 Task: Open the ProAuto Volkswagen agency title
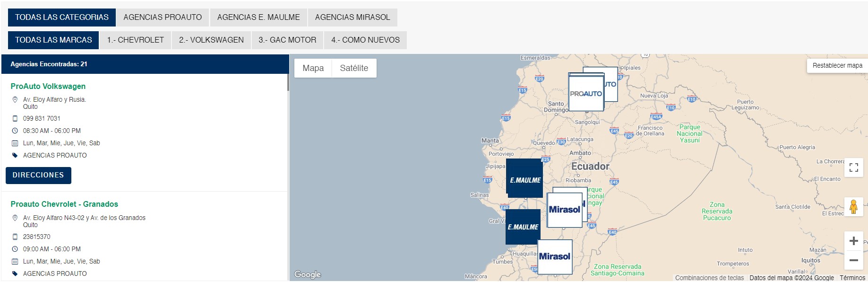pyautogui.click(x=48, y=86)
